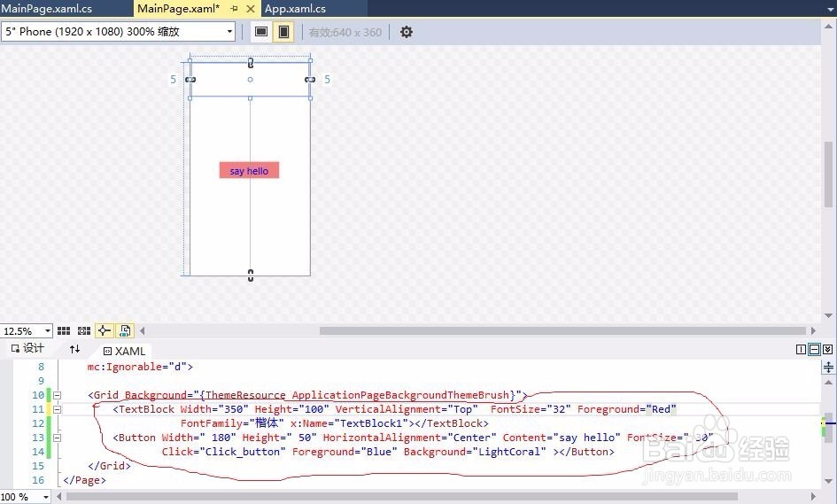The width and height of the screenshot is (837, 504).
Task: Click the designer horizontal scroll left arrow
Action: [142, 331]
